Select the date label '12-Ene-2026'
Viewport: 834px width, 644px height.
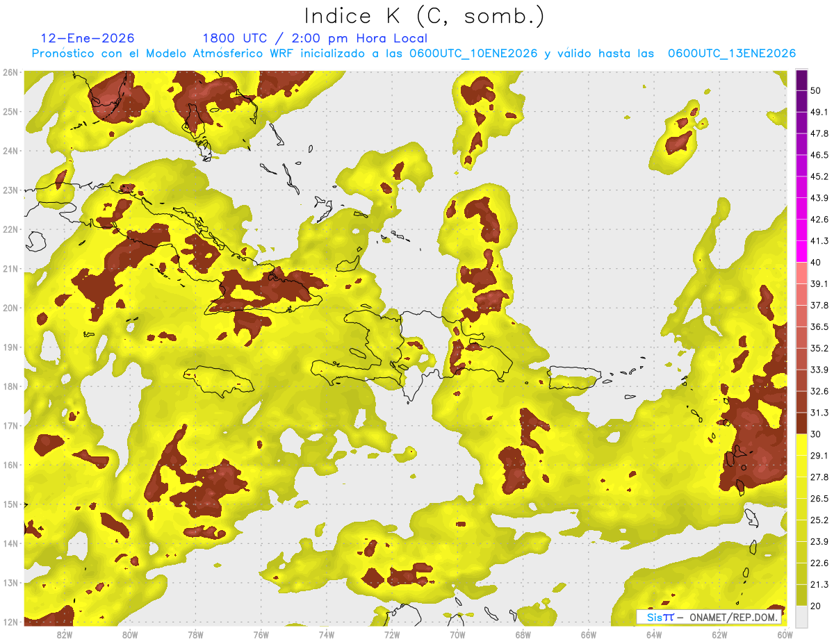(88, 38)
